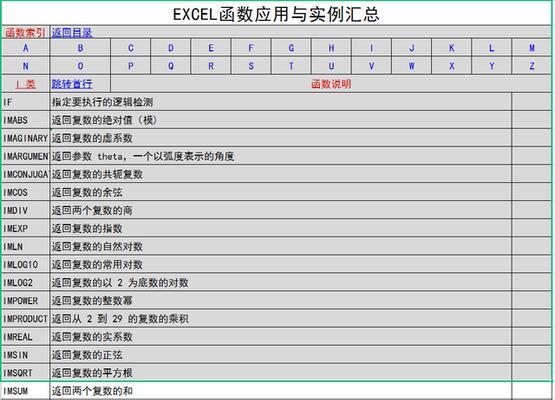Select the IF function cell

[x=26, y=102]
